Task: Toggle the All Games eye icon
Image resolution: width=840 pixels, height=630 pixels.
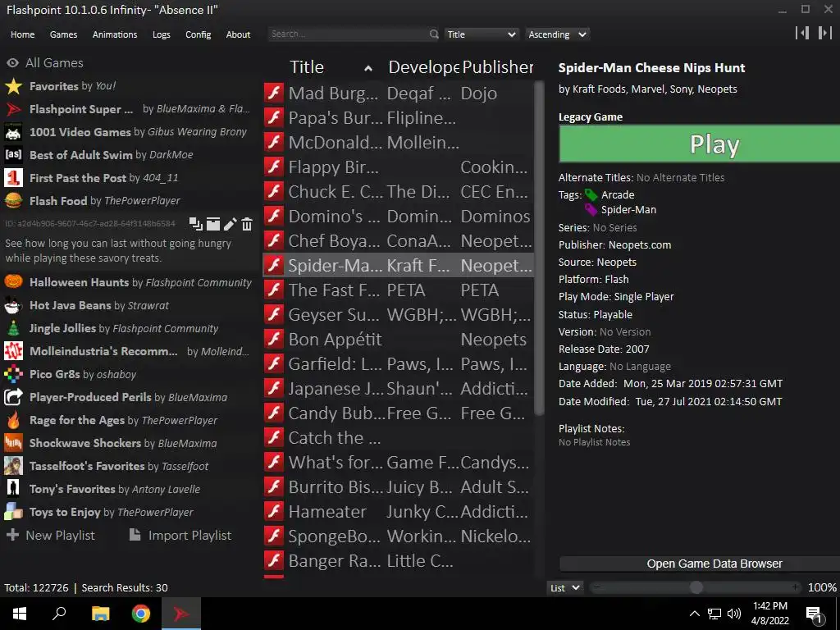Action: [12, 62]
